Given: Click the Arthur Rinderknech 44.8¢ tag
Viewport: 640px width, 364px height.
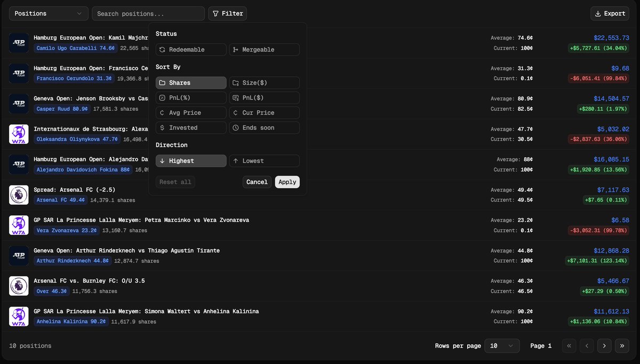Looking at the screenshot, I should click(73, 261).
